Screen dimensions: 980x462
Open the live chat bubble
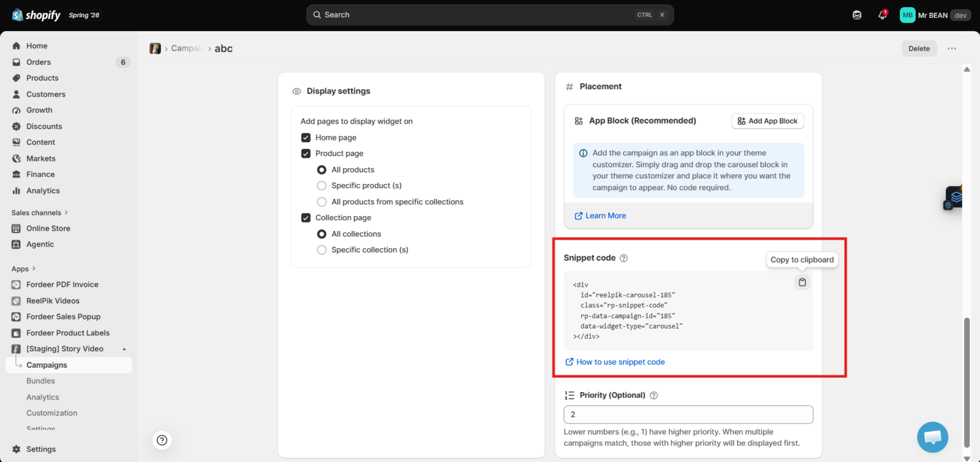(932, 437)
